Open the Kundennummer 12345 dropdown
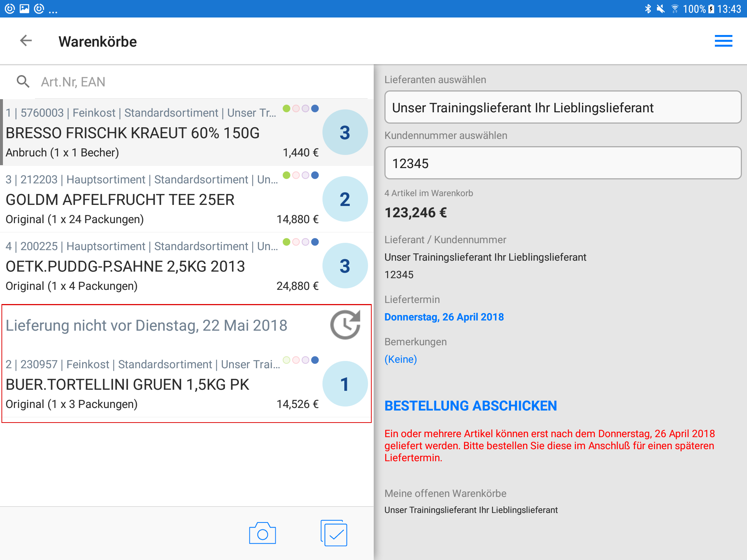 pyautogui.click(x=562, y=163)
